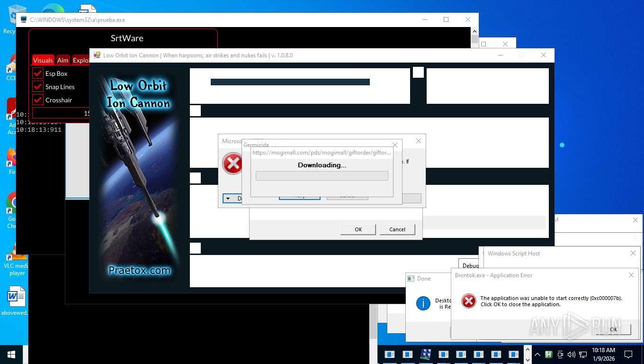Click the Downloading progress bar in Germicide
644x364 pixels.
(322, 176)
